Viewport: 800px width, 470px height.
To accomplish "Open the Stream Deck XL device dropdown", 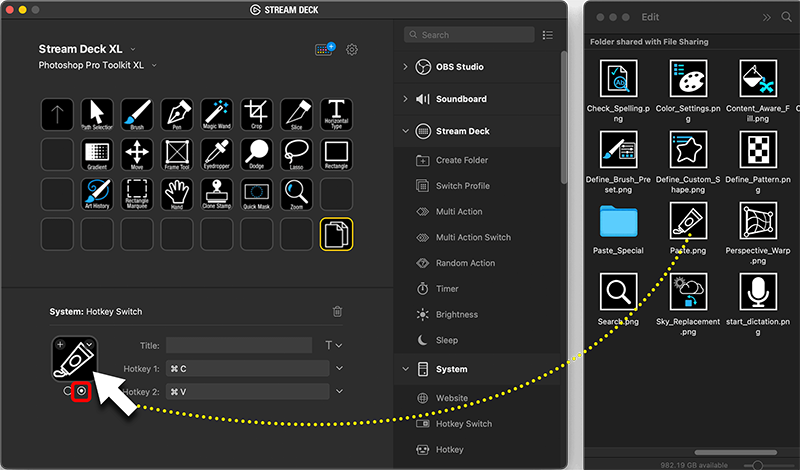I will [133, 50].
